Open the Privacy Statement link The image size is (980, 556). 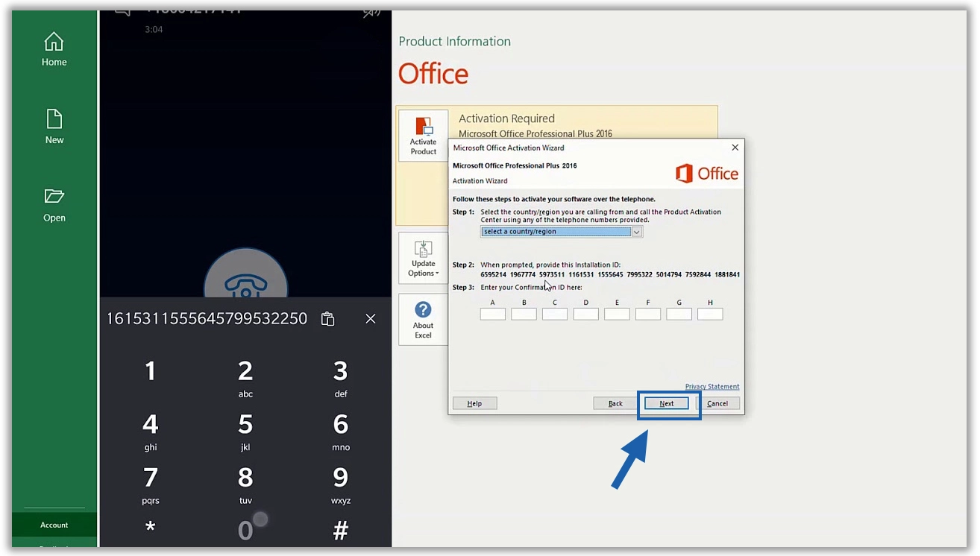click(712, 386)
